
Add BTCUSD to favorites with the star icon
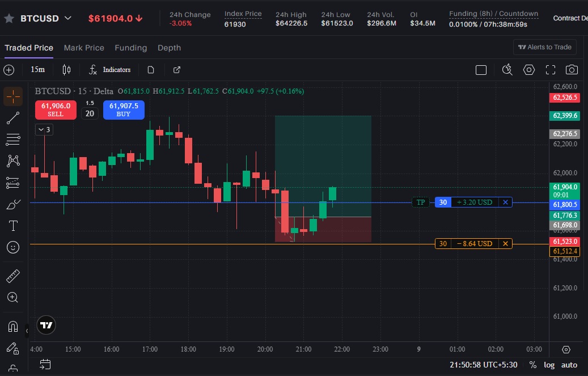point(9,18)
